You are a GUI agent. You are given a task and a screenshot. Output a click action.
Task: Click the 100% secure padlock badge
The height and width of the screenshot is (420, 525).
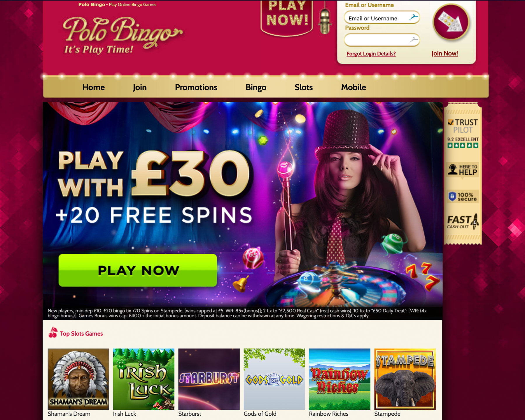(x=463, y=197)
